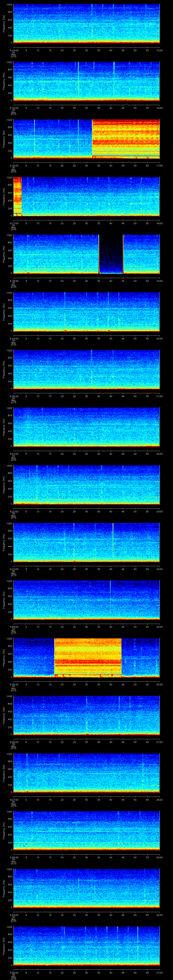Viewport: 173px width, 980px height.
Task: Click the 40 second tick on the 5:18:00 axis
Action: click(x=111, y=281)
